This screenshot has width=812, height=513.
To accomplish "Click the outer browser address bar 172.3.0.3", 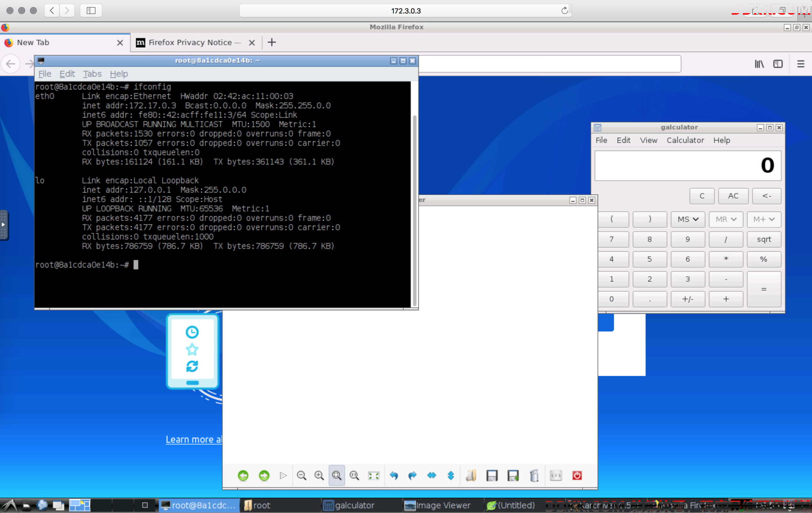I will [406, 11].
